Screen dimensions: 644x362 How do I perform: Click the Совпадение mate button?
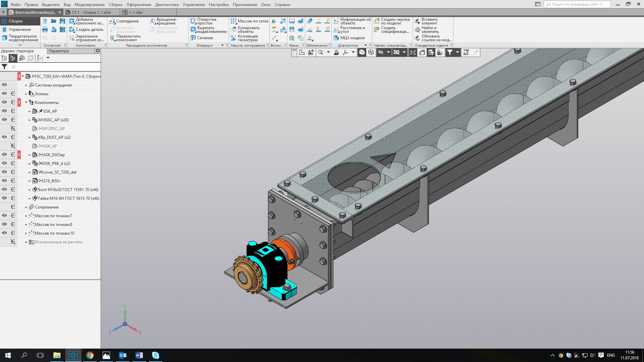pos(124,21)
